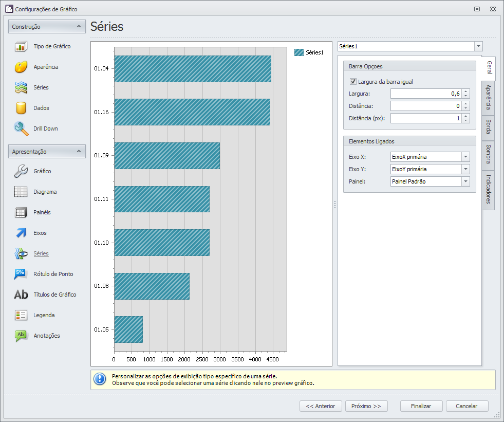Open the Eixo Y dropdown
Viewport: 504px width, 422px height.
point(465,169)
